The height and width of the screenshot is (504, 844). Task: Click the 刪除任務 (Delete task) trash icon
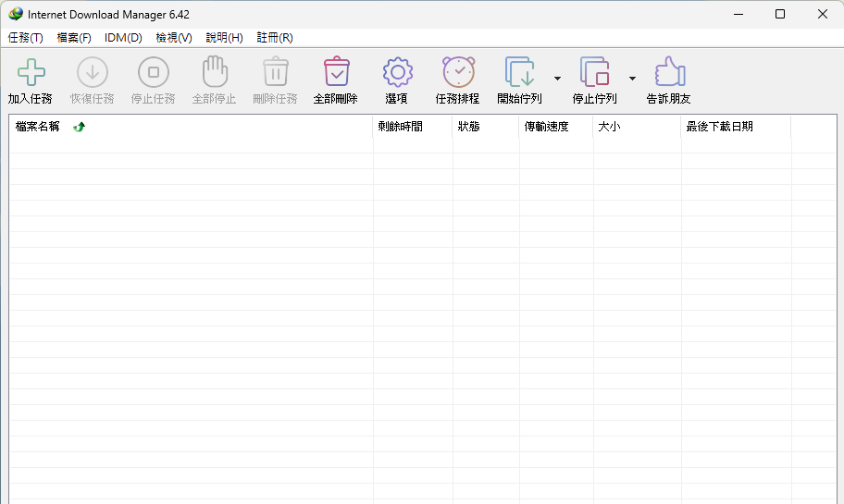click(x=275, y=73)
